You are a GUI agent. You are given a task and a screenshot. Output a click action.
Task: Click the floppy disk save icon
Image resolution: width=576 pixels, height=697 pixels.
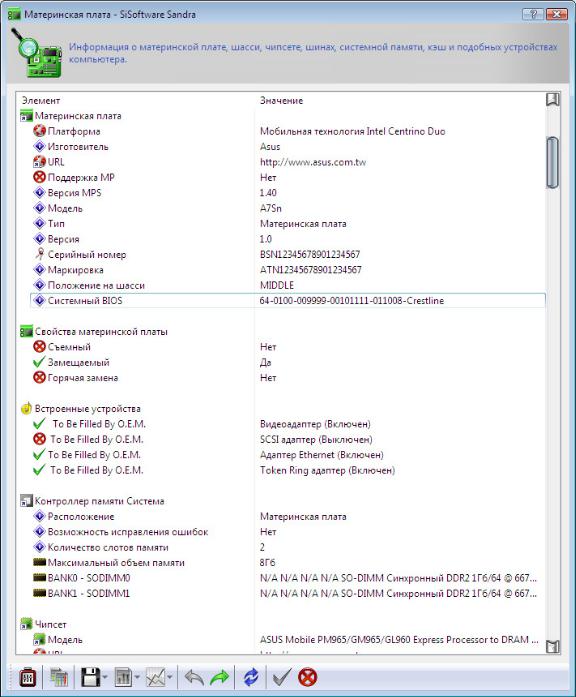click(x=90, y=678)
